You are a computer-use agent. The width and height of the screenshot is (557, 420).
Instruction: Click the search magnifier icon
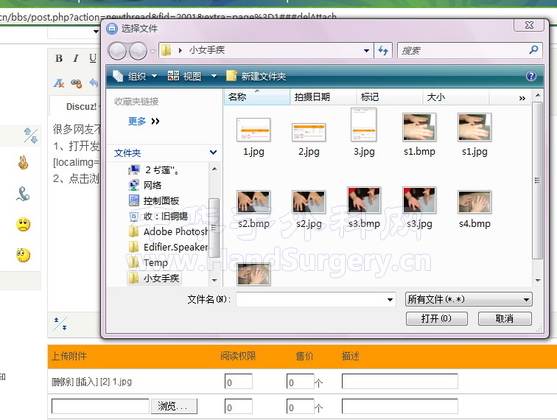(x=533, y=50)
